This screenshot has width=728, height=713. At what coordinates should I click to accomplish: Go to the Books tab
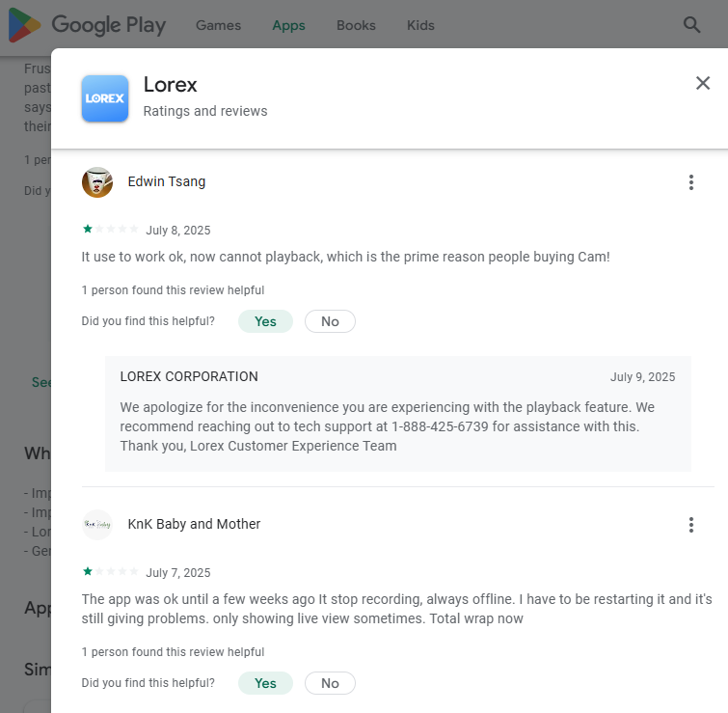click(356, 25)
